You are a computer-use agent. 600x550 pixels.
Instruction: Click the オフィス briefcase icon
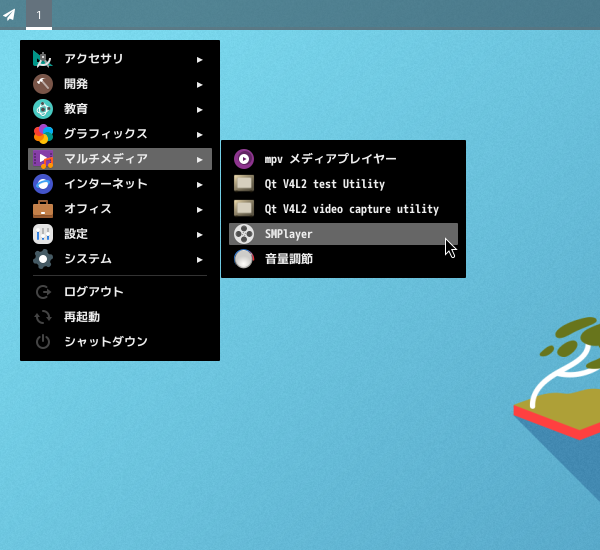point(43,209)
